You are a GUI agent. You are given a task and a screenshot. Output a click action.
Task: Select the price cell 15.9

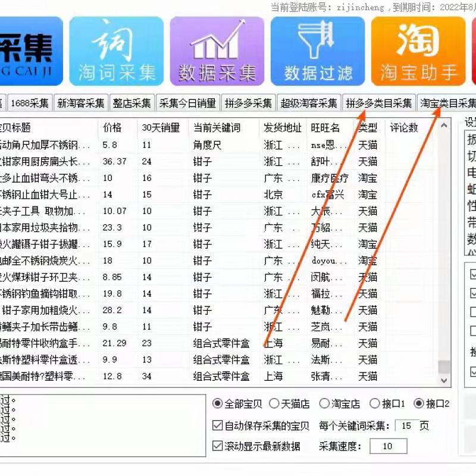[x=112, y=244]
